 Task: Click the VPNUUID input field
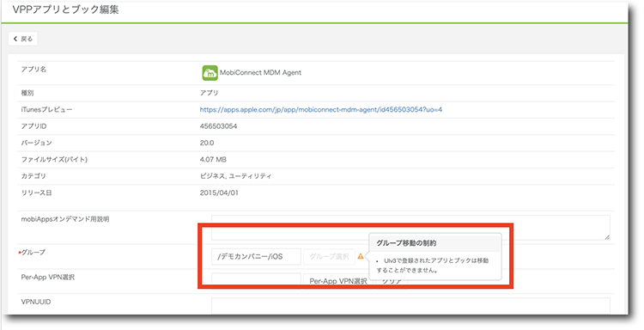[410, 305]
